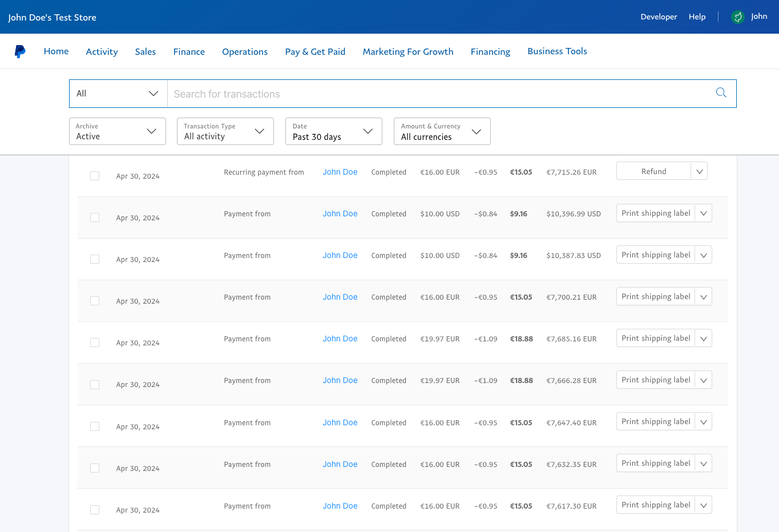Viewport: 779px width, 532px height.
Task: Tick checkbox for row with balance $10,387.83 USD
Action: [x=95, y=259]
